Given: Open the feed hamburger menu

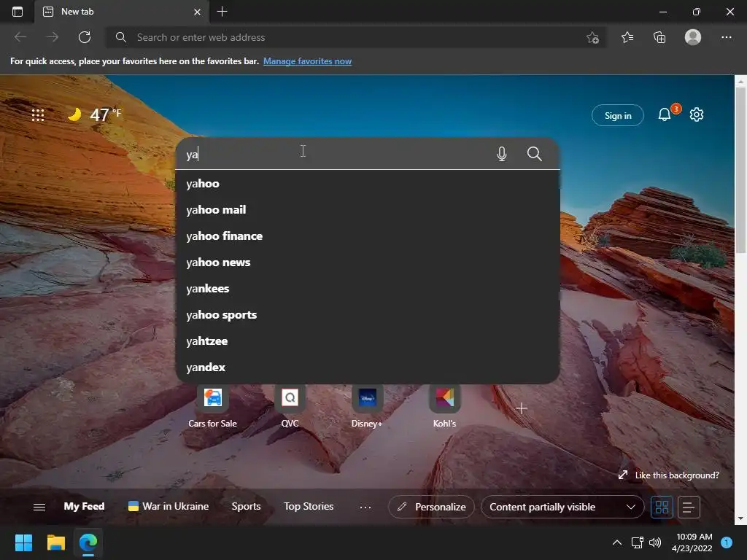Looking at the screenshot, I should click(39, 507).
